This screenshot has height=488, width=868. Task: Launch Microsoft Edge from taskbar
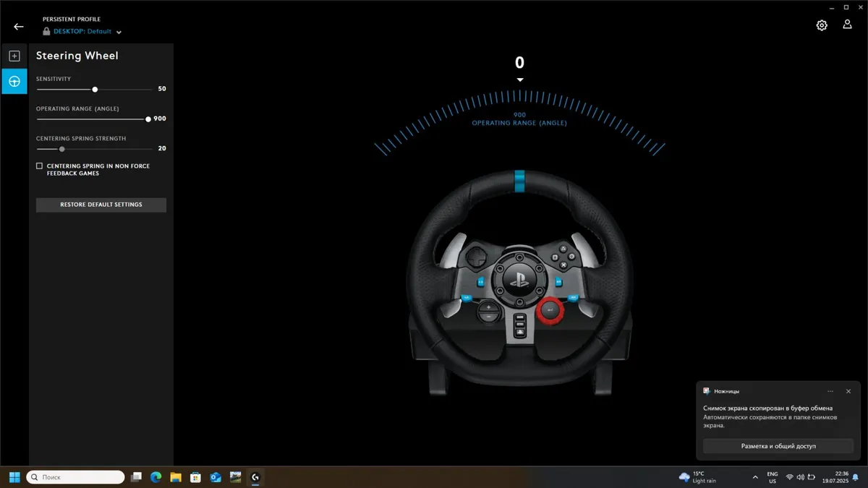click(x=156, y=477)
